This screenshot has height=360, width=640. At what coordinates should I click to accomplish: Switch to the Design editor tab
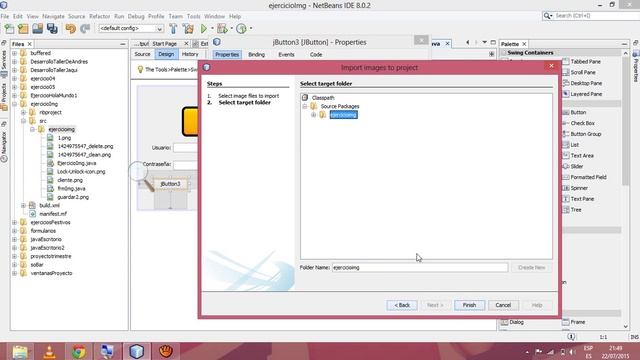[166, 54]
